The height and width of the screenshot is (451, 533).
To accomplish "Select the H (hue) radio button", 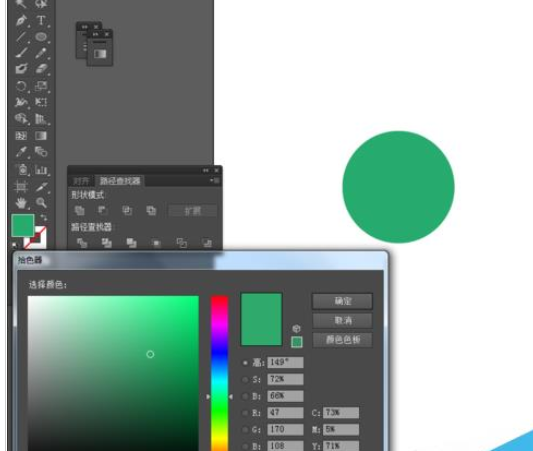I will tap(245, 363).
